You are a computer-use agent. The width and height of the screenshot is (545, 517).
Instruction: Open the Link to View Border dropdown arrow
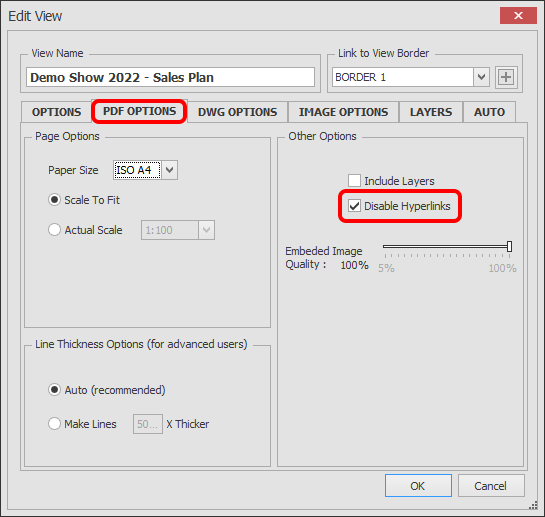click(481, 77)
